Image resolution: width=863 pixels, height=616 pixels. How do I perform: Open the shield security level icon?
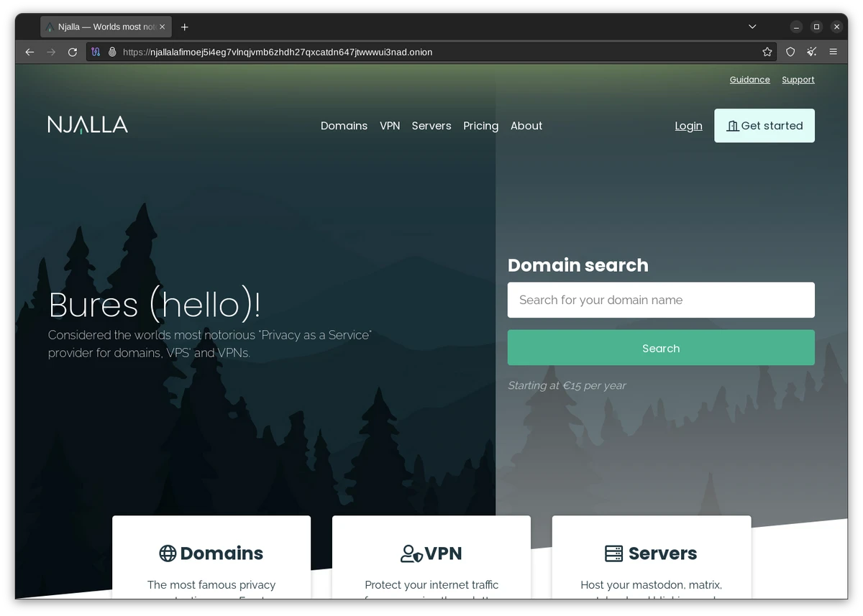pos(790,52)
